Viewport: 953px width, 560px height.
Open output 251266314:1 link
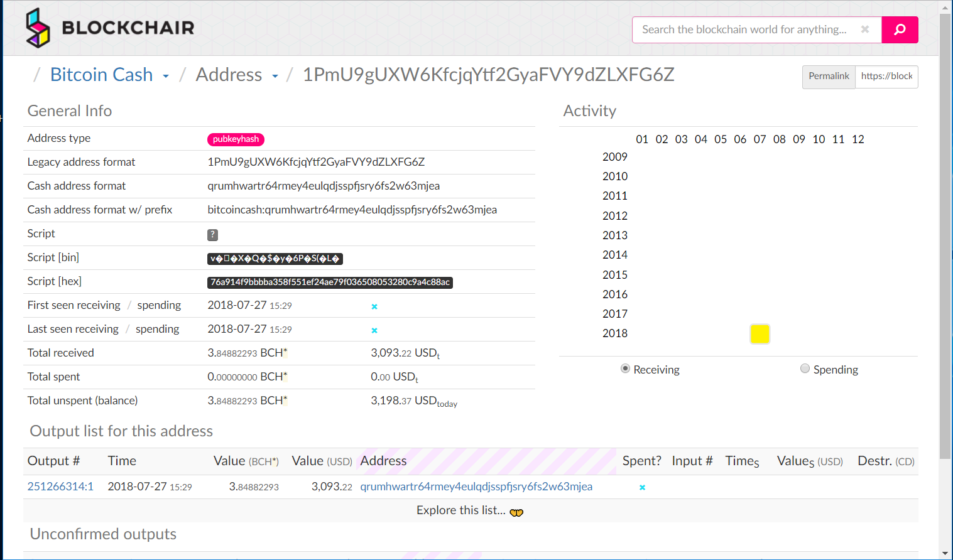tap(60, 487)
